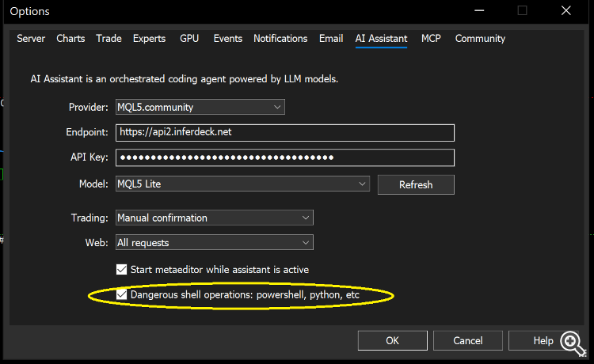Screen dimensions: 594x364
Task: Go to the Trade tab
Action: pos(109,39)
